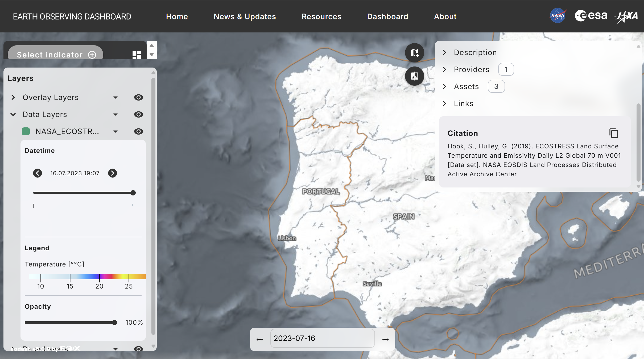
Task: Hide the NASA_ECOSTR layer with eye icon
Action: click(x=138, y=131)
